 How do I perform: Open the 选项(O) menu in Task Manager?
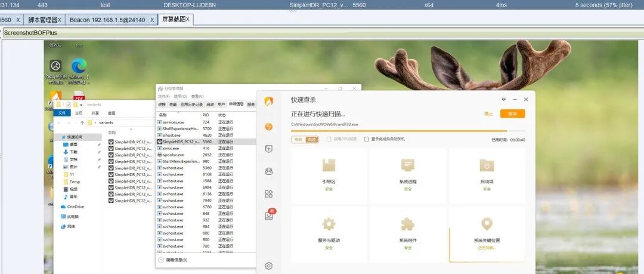[180, 96]
